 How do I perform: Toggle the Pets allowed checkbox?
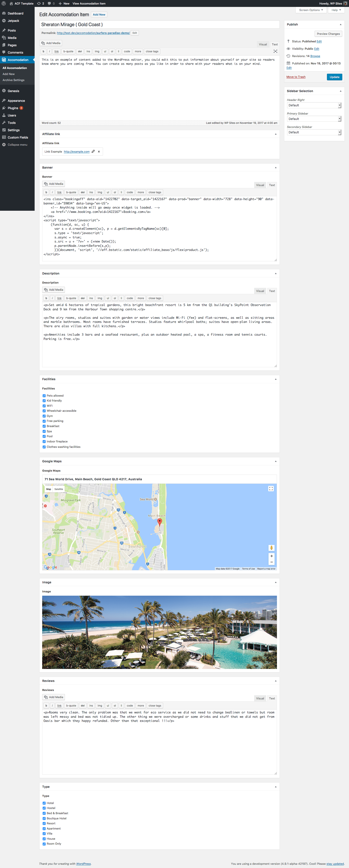click(x=44, y=396)
